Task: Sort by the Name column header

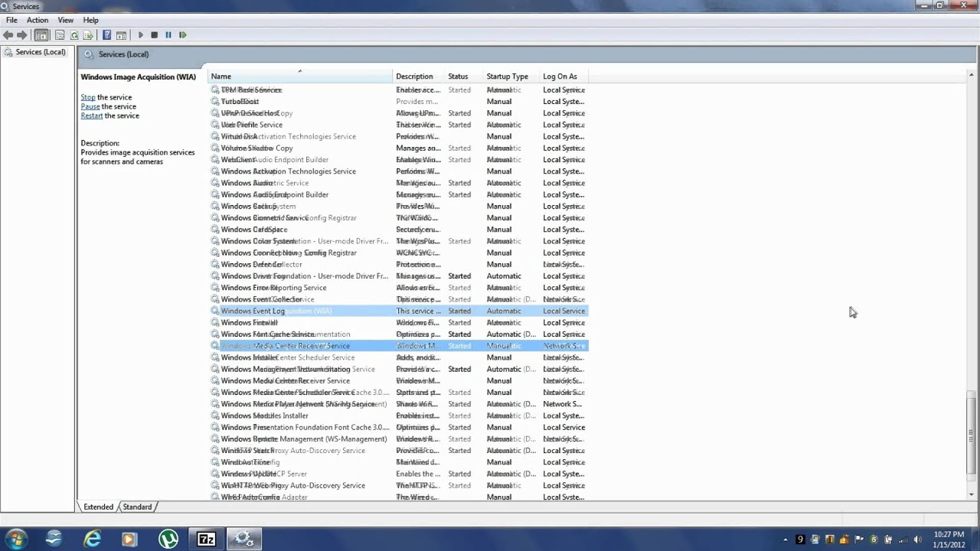Action: click(300, 77)
